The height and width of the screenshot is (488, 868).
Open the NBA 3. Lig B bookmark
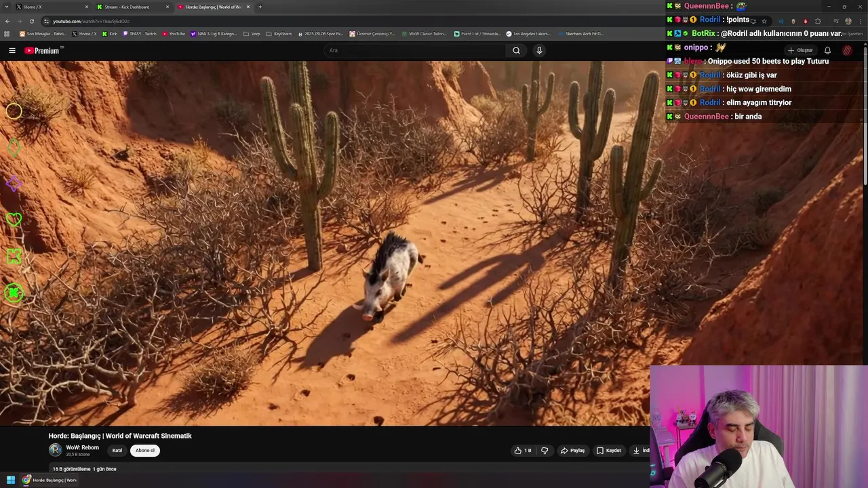[214, 33]
